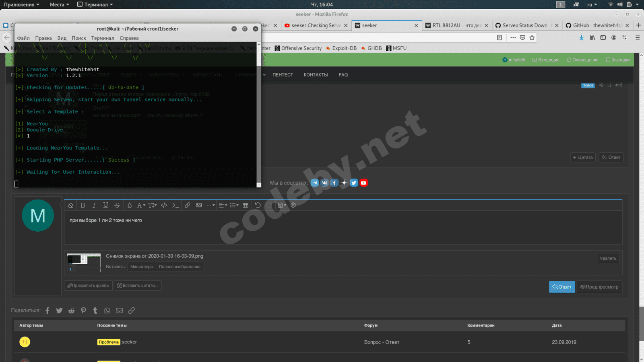The image size is (644, 362).
Task: Bookmark the page with the star icon
Action: click(x=532, y=37)
